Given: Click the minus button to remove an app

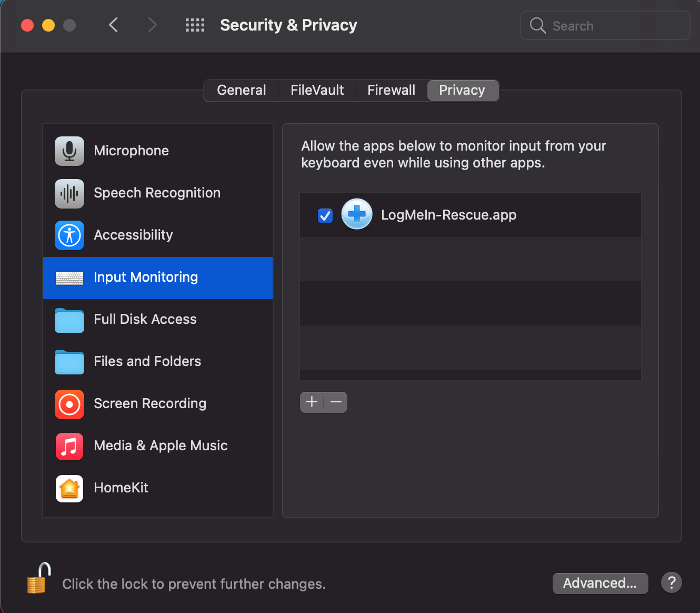Looking at the screenshot, I should coord(336,402).
